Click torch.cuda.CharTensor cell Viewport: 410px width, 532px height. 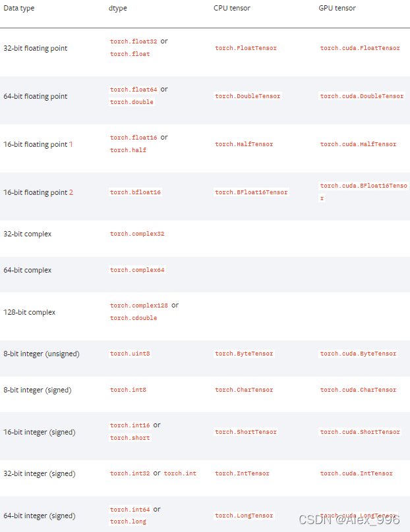359,390
